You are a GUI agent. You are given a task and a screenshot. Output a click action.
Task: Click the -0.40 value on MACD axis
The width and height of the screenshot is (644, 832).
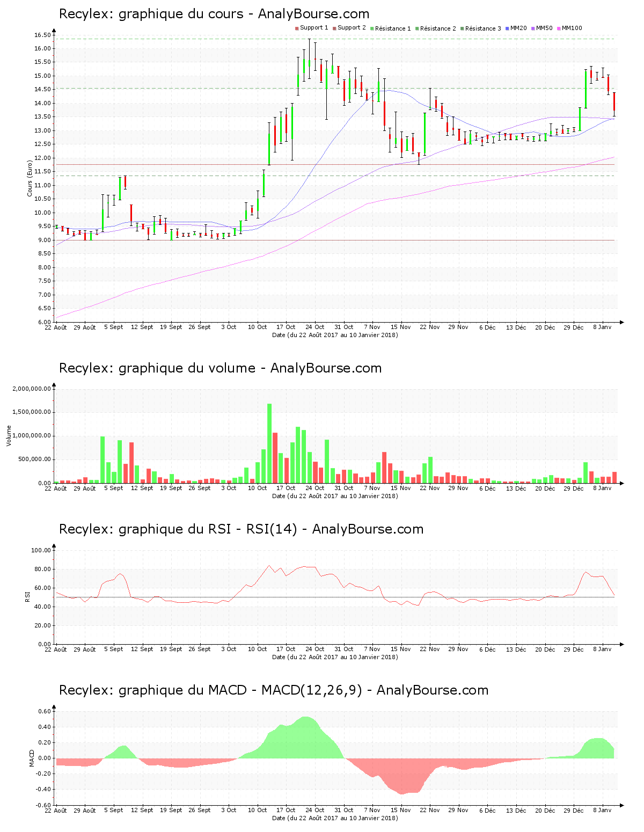pyautogui.click(x=43, y=789)
